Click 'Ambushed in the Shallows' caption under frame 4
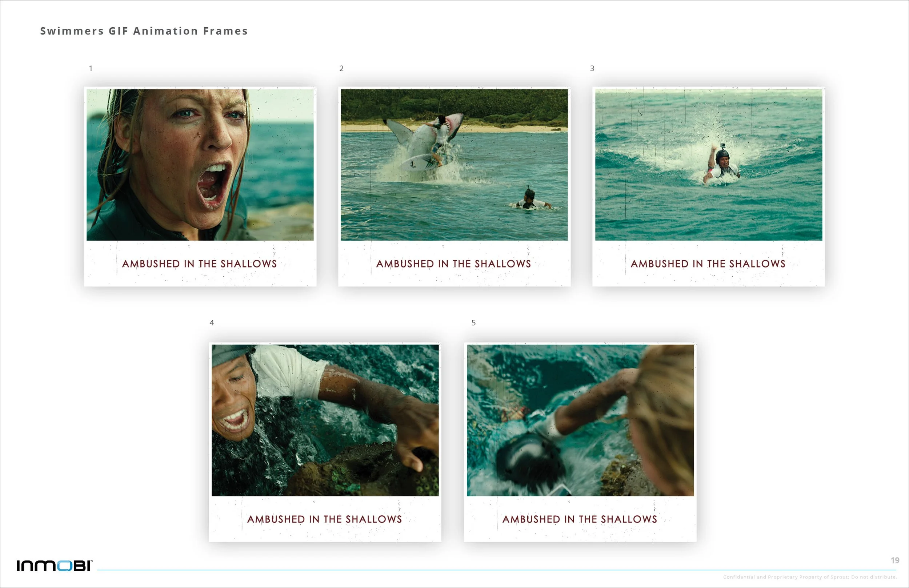 [x=324, y=519]
